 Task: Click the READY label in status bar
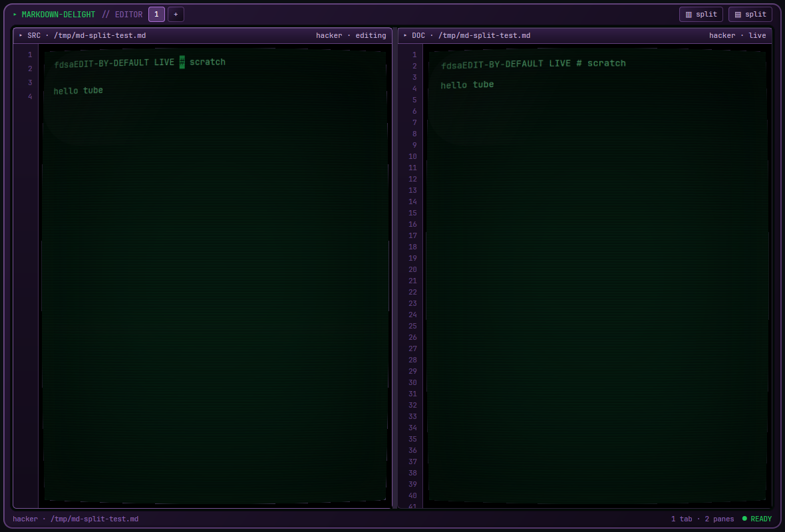click(761, 519)
